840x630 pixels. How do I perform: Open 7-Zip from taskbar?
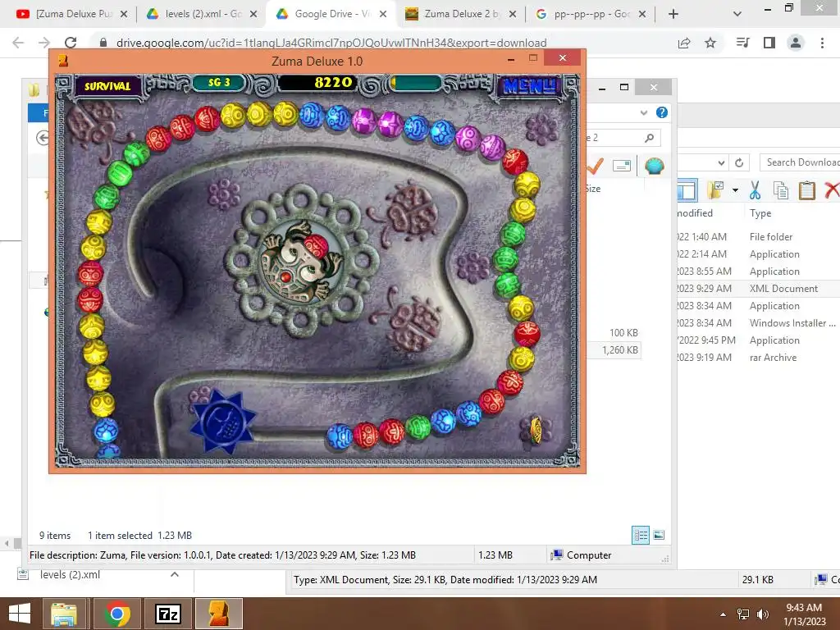pos(167,614)
